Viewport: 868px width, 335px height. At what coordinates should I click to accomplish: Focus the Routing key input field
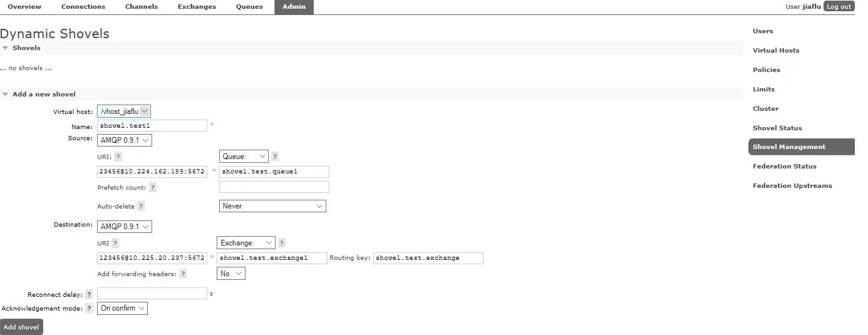pos(428,258)
